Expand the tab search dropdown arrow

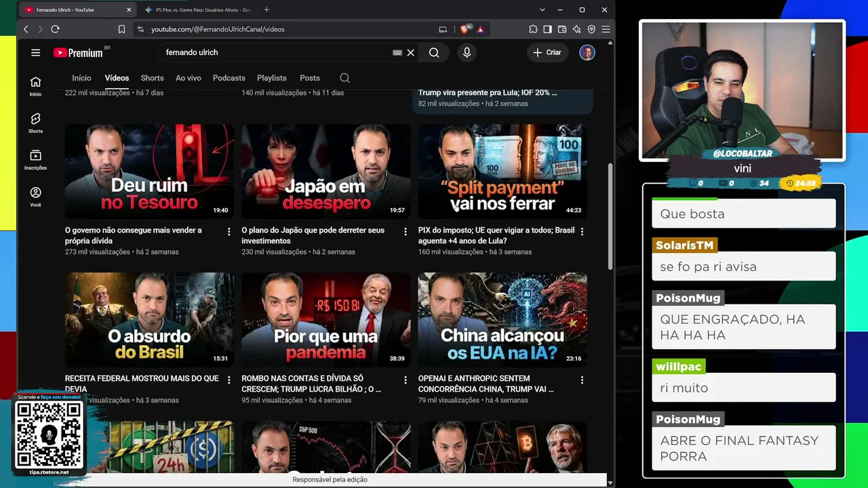(542, 9)
